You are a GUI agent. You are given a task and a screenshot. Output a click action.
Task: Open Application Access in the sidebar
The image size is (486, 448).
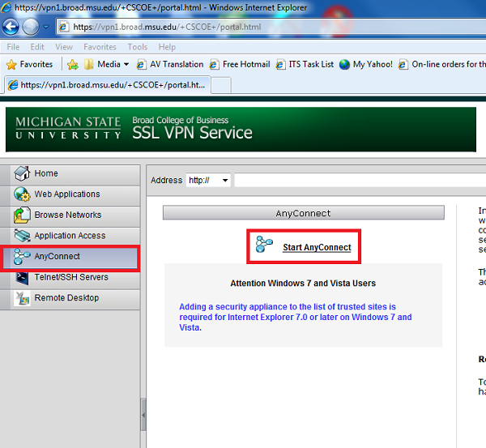point(70,236)
